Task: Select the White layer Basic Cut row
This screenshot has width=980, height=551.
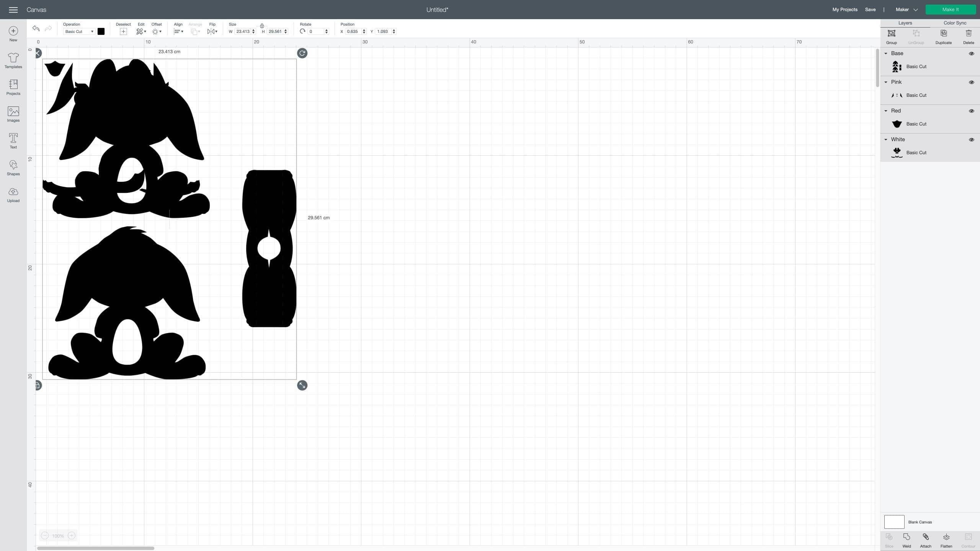Action: [930, 153]
